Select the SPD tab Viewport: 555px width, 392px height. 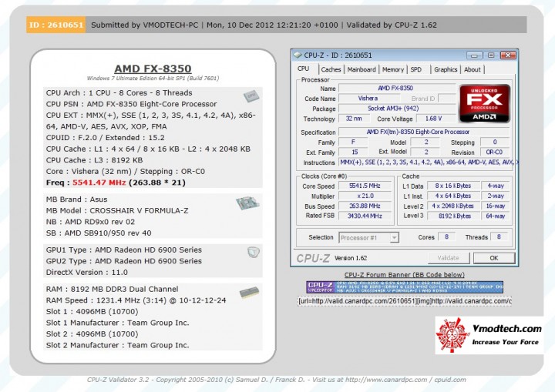coord(416,69)
